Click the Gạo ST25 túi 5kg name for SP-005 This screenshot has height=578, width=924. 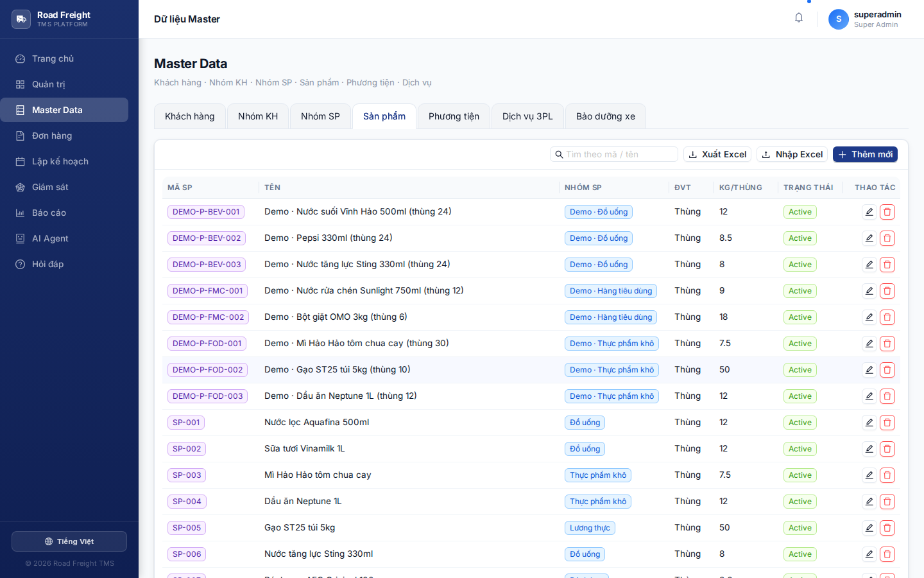[x=300, y=527]
